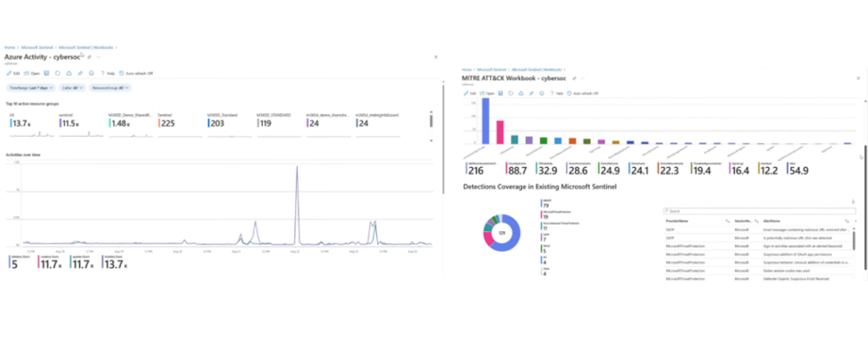Click Open in Azure Activity workbook toolbar

click(x=32, y=73)
